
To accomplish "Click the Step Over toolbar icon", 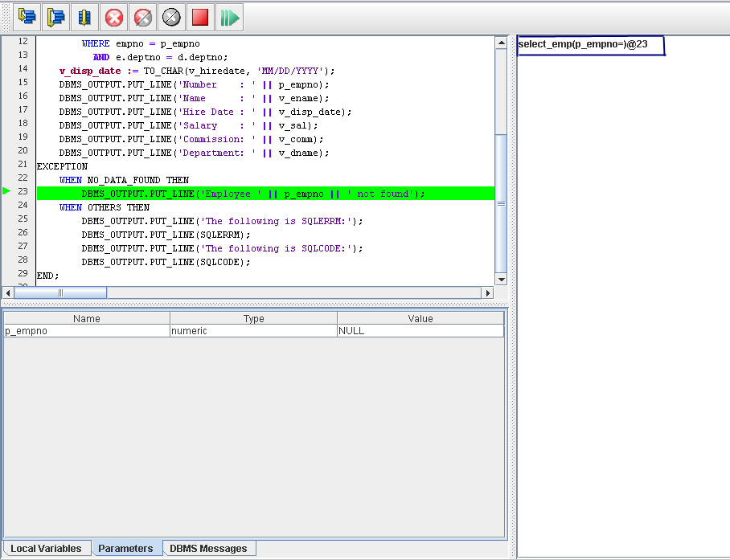I will tap(56, 16).
